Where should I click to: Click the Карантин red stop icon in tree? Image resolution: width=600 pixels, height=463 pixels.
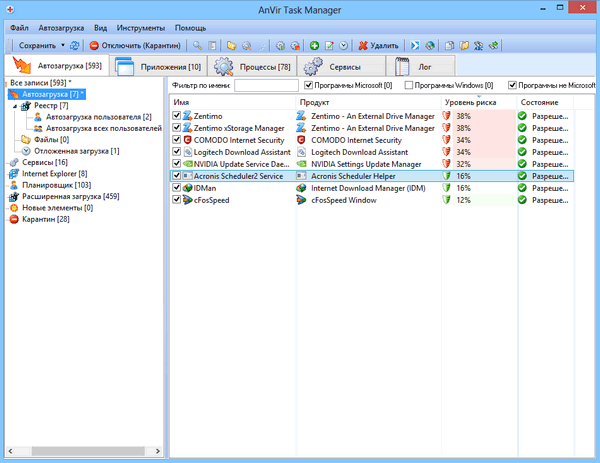click(14, 218)
